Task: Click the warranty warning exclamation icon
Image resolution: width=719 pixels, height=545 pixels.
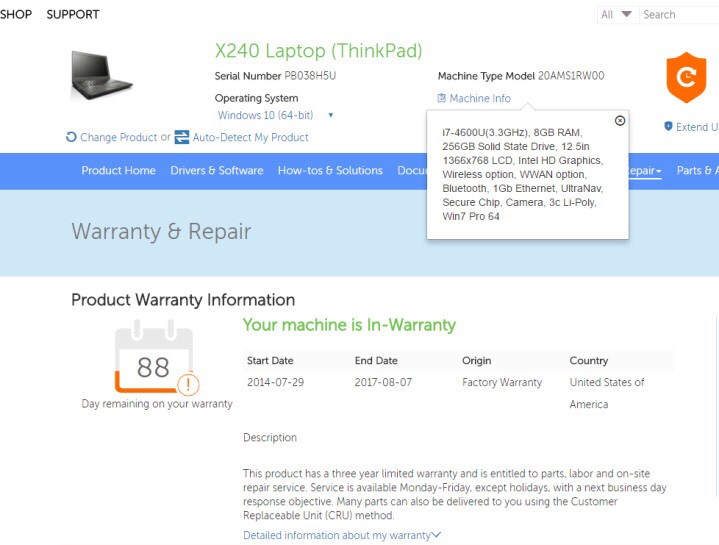Action: pos(187,384)
